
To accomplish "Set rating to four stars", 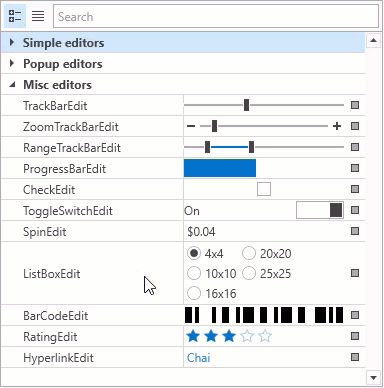I will click(247, 336).
